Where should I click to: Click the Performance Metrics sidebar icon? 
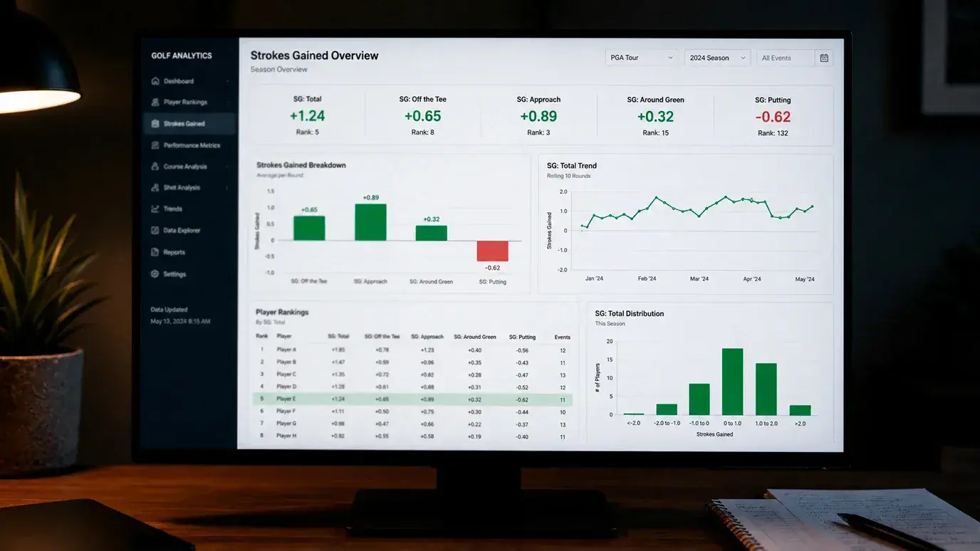(x=155, y=145)
